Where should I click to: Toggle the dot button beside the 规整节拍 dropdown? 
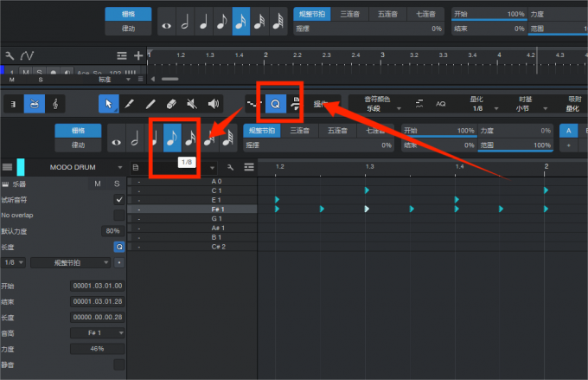pos(119,262)
